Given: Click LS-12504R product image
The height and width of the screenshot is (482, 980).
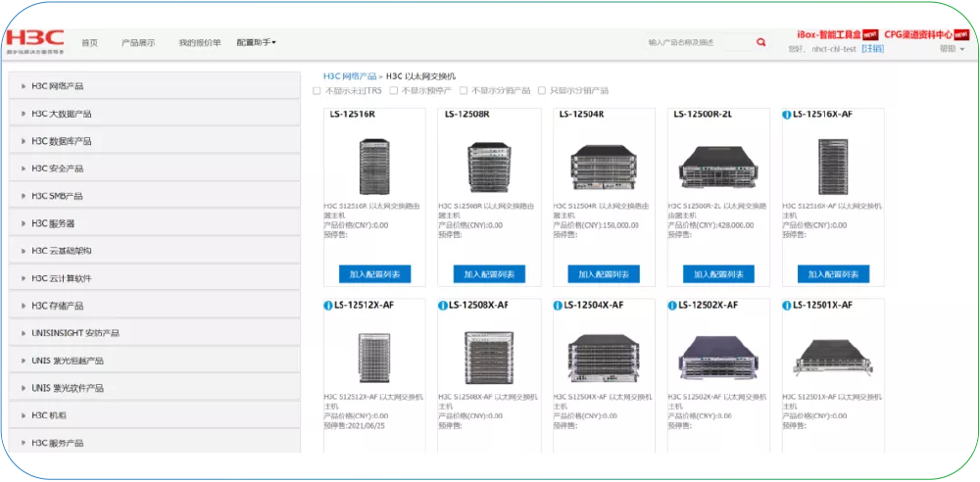Looking at the screenshot, I should [604, 167].
